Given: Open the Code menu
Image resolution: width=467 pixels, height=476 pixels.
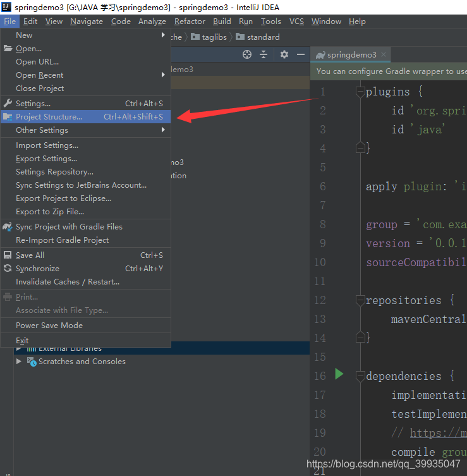Looking at the screenshot, I should coord(121,21).
